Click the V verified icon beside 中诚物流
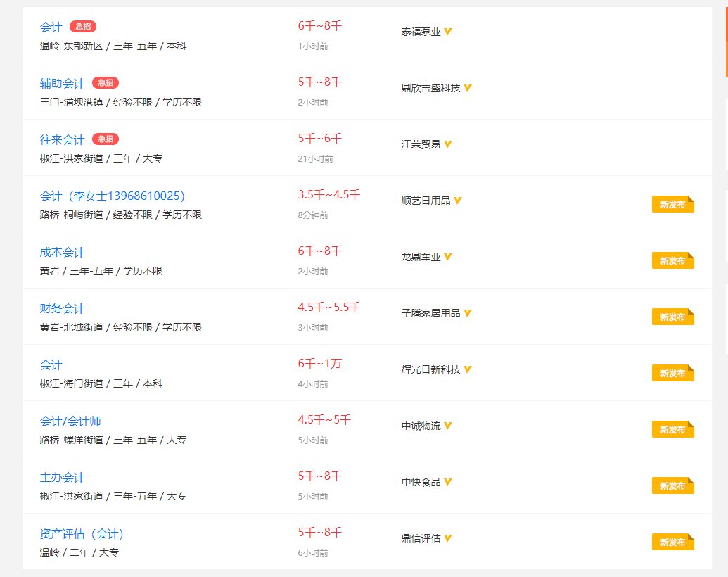 click(448, 425)
